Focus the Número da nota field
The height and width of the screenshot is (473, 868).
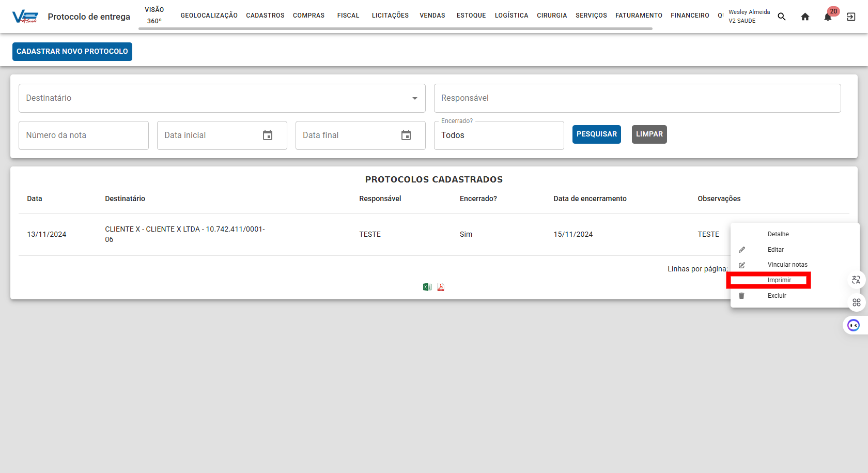coord(84,135)
